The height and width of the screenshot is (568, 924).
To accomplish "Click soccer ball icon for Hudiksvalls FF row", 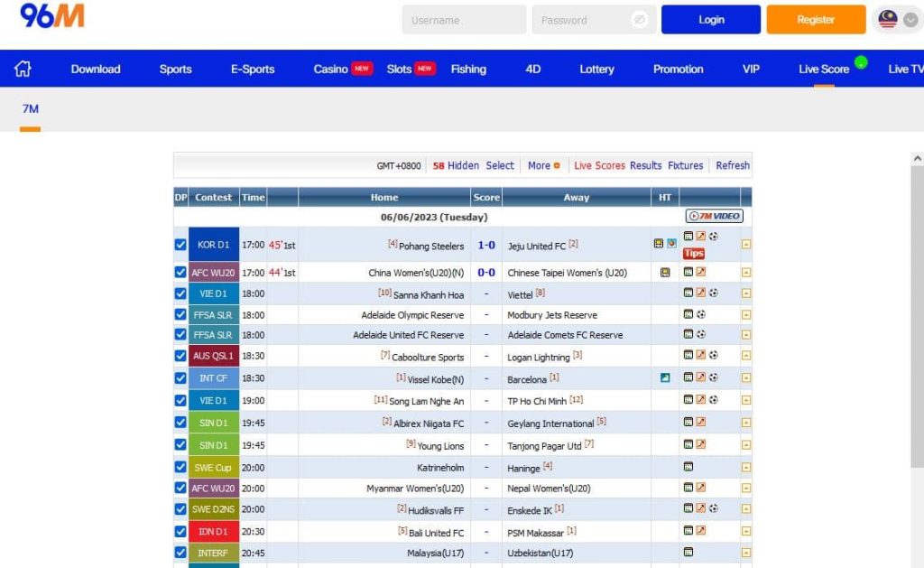I will click(713, 507).
